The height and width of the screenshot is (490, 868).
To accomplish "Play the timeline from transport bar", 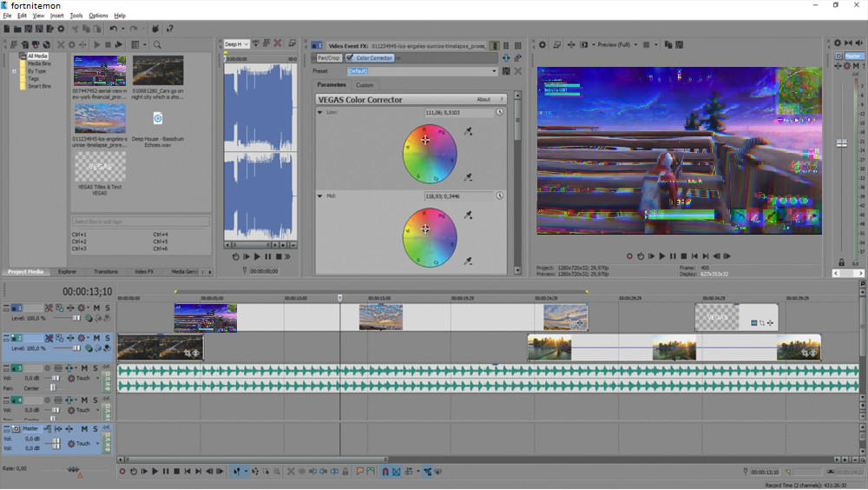I will [155, 472].
